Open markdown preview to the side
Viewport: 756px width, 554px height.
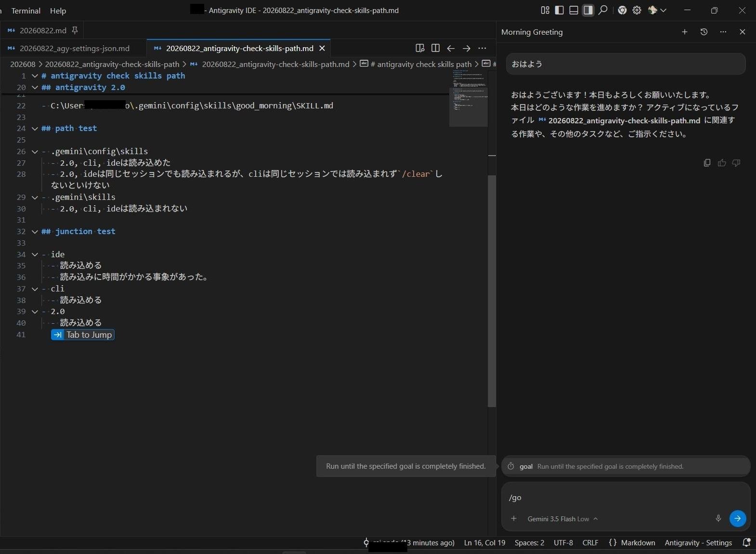point(420,48)
